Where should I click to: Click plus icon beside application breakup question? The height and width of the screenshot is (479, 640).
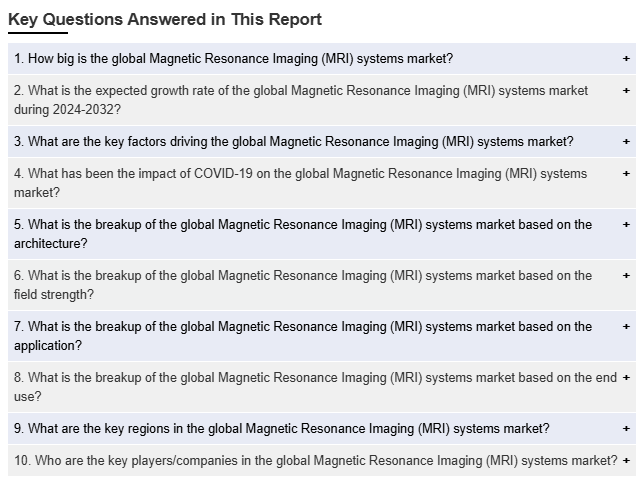[x=626, y=327]
